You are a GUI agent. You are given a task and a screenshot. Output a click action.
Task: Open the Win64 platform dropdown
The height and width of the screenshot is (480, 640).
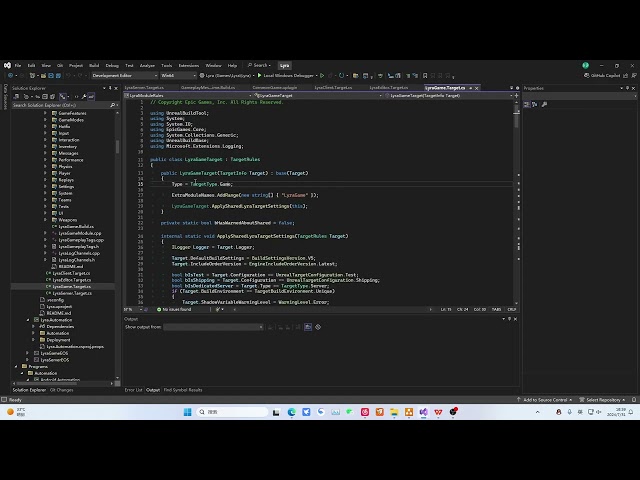[178, 76]
